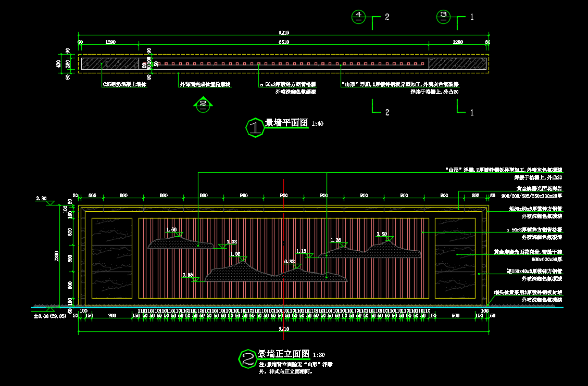
Task: Select octagon marker 1 beside 景墙平面图
Action: [x=255, y=127]
